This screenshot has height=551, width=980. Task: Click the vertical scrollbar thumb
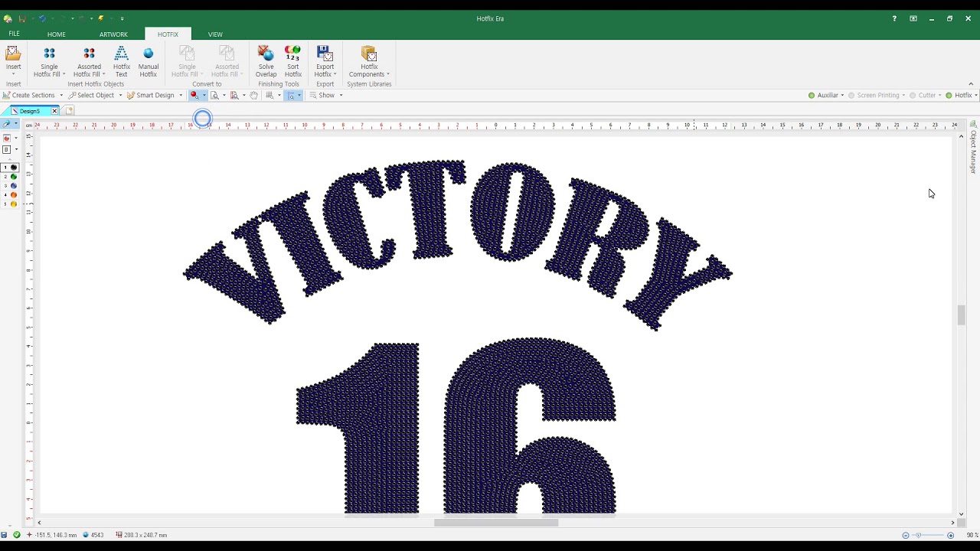pos(961,315)
